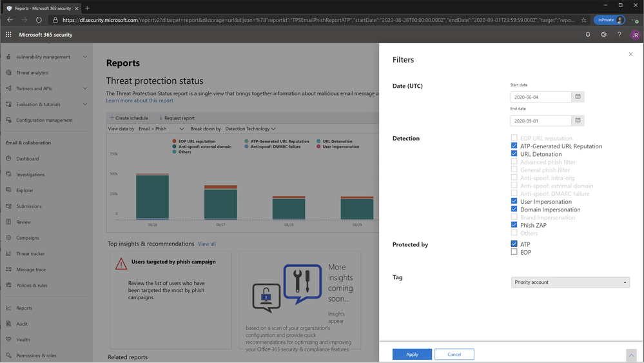Uncheck ATP under Protected by
Viewport: 644px width, 363px height.
(514, 244)
